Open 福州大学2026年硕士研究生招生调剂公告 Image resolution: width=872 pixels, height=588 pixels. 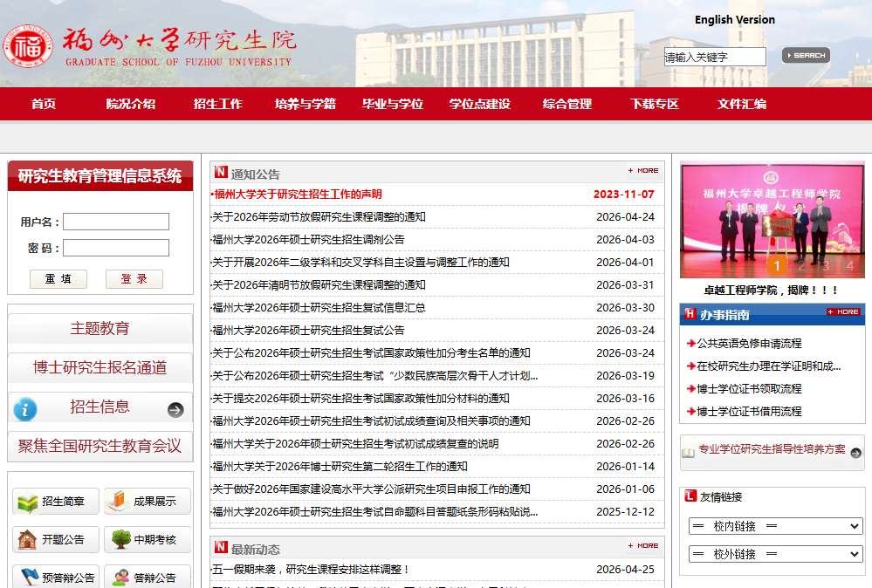[x=308, y=240]
